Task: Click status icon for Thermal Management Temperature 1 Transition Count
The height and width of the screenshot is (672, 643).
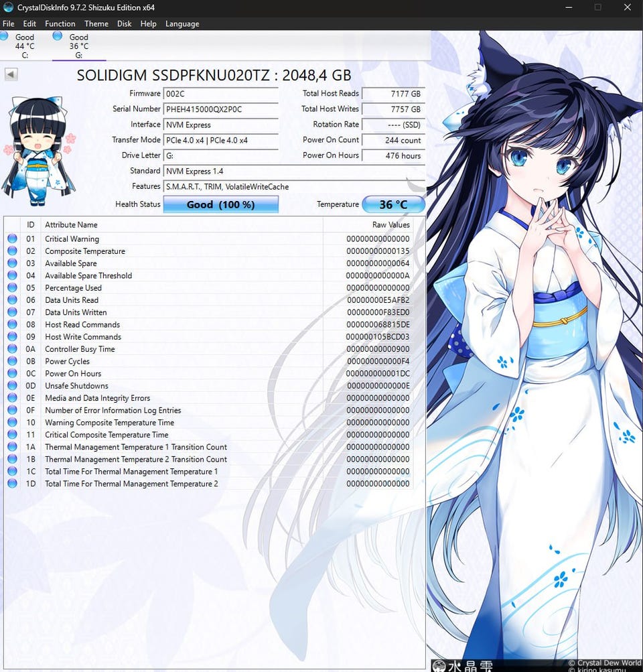Action: pyautogui.click(x=13, y=447)
